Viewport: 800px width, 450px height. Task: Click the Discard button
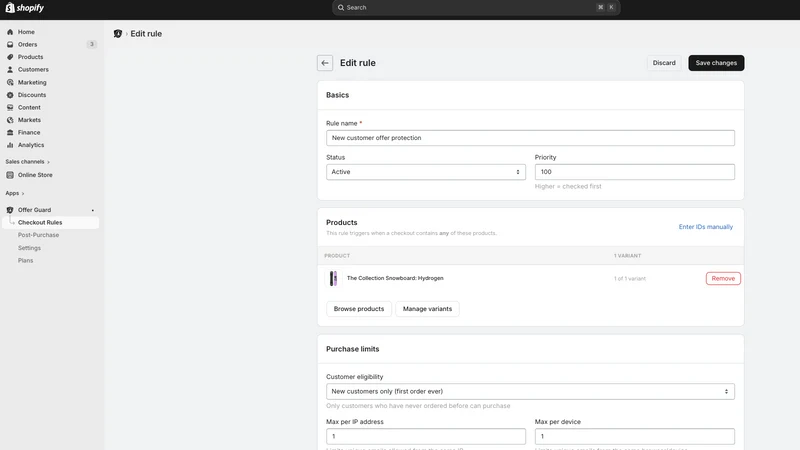[664, 63]
